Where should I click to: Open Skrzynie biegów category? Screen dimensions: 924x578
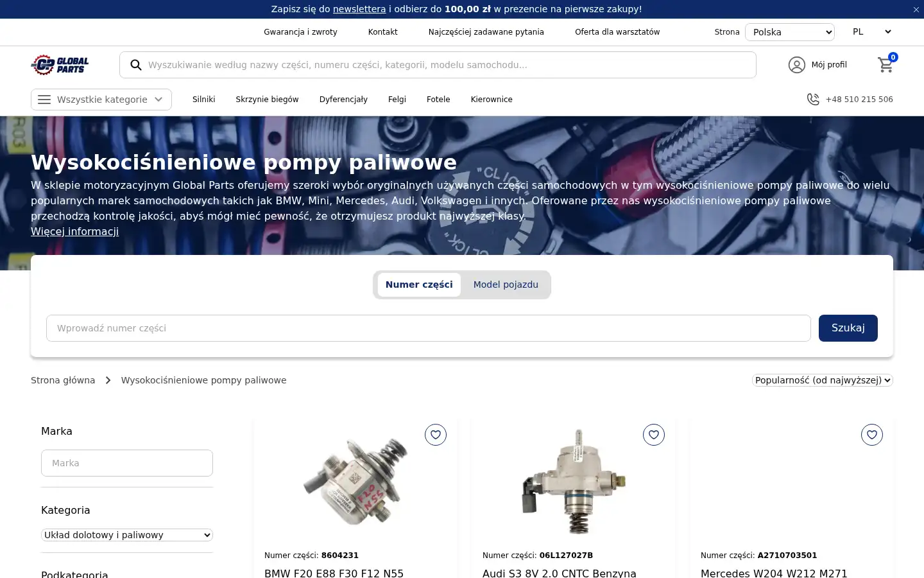tap(267, 100)
